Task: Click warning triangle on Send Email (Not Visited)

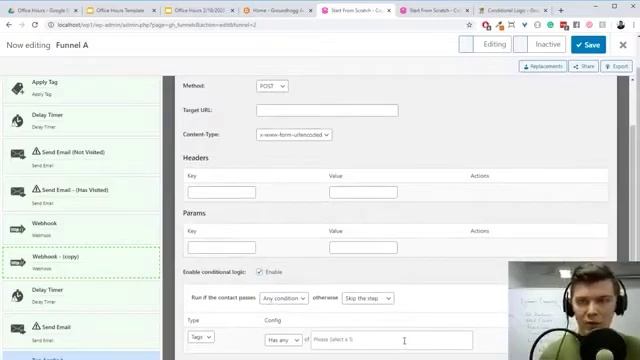Action: 36,151
